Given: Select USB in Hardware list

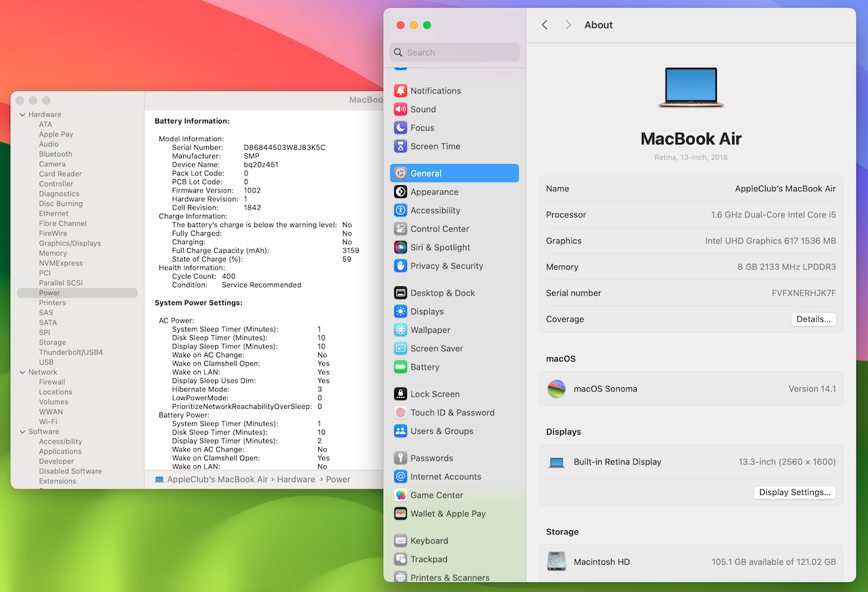Looking at the screenshot, I should coord(46,362).
